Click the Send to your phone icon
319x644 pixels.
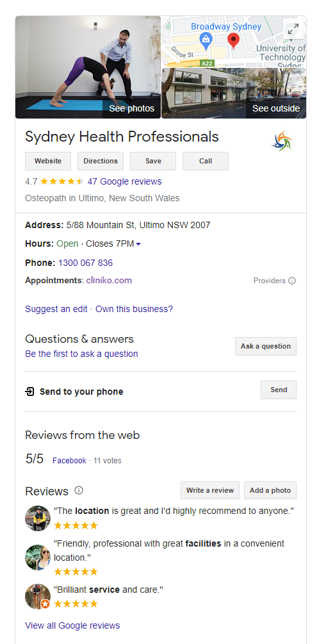click(29, 392)
